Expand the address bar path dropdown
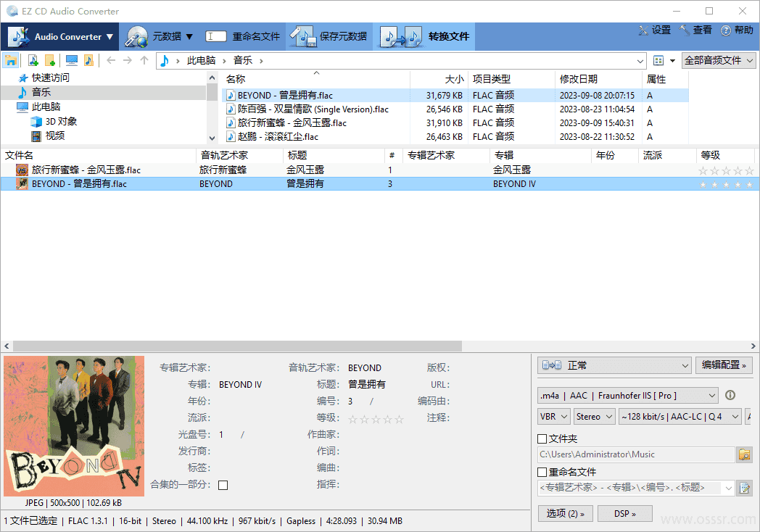This screenshot has width=760, height=532. pyautogui.click(x=640, y=61)
